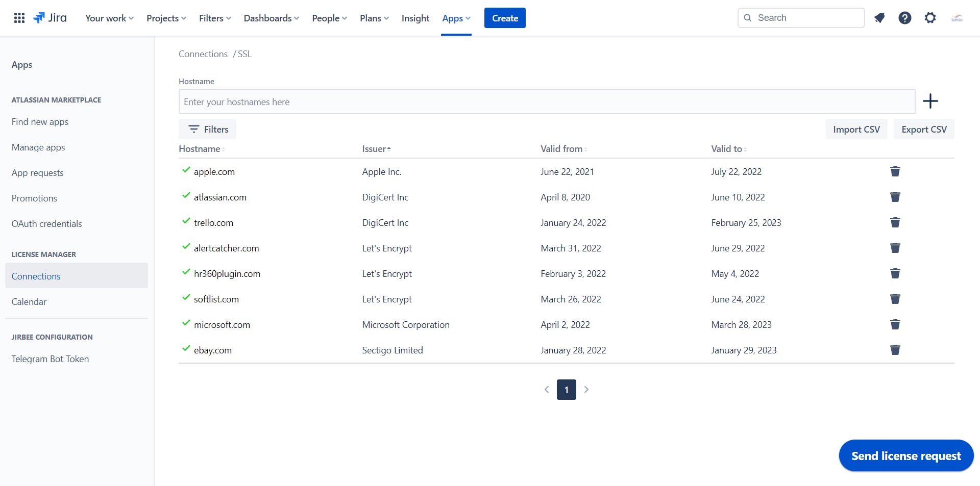Expand the Your work menu
980x486 pixels.
point(109,18)
